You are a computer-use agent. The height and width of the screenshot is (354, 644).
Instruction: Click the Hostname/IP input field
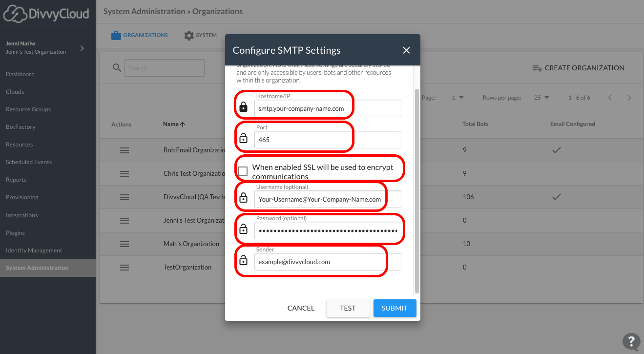click(x=328, y=108)
